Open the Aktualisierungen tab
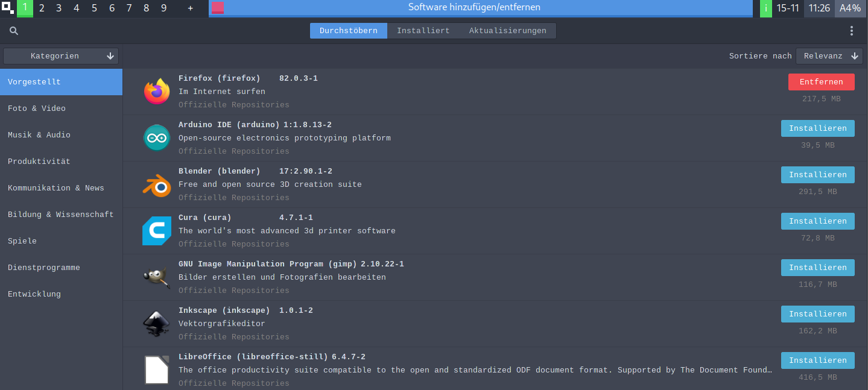The height and width of the screenshot is (390, 868). coord(507,31)
